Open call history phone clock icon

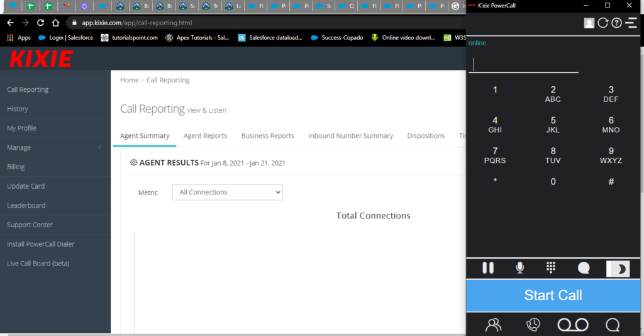point(533,325)
